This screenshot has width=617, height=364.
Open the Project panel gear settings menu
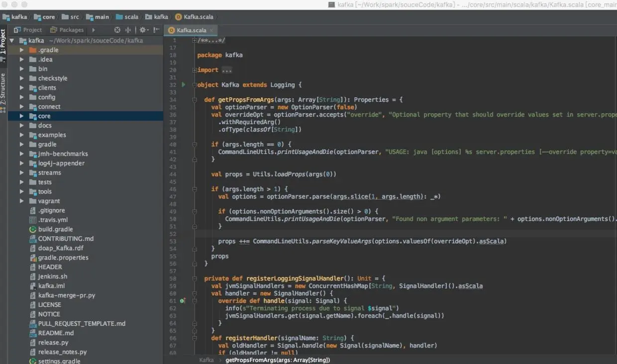143,30
